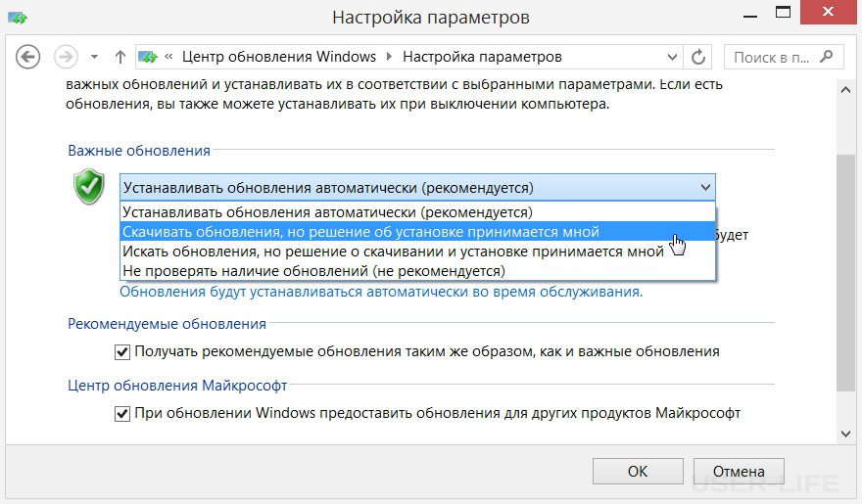Image resolution: width=862 pixels, height=504 pixels.
Task: Click the green shield icon
Action: [88, 187]
